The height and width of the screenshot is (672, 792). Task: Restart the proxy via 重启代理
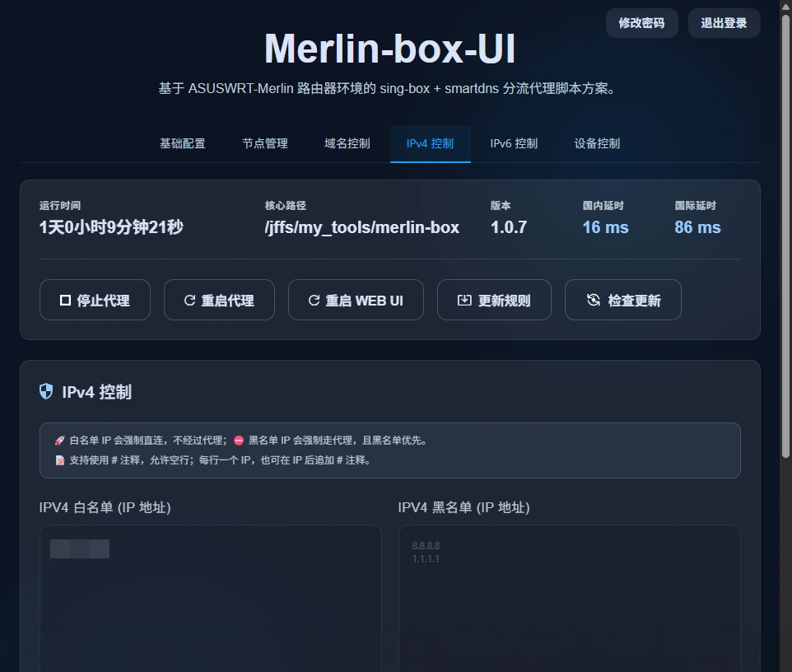219,300
